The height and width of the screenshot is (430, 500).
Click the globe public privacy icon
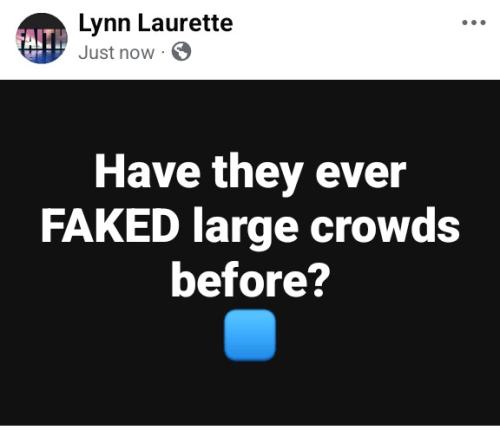pos(181,52)
